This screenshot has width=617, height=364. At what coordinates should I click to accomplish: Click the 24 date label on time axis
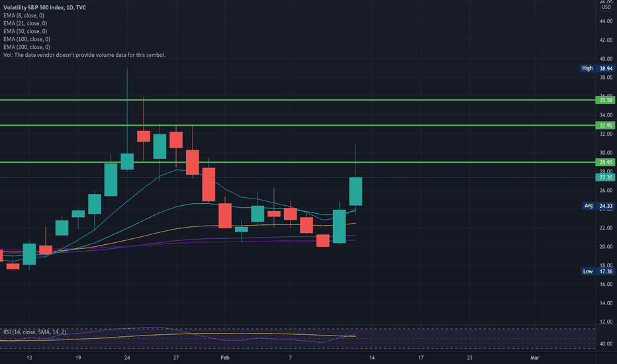click(x=127, y=357)
